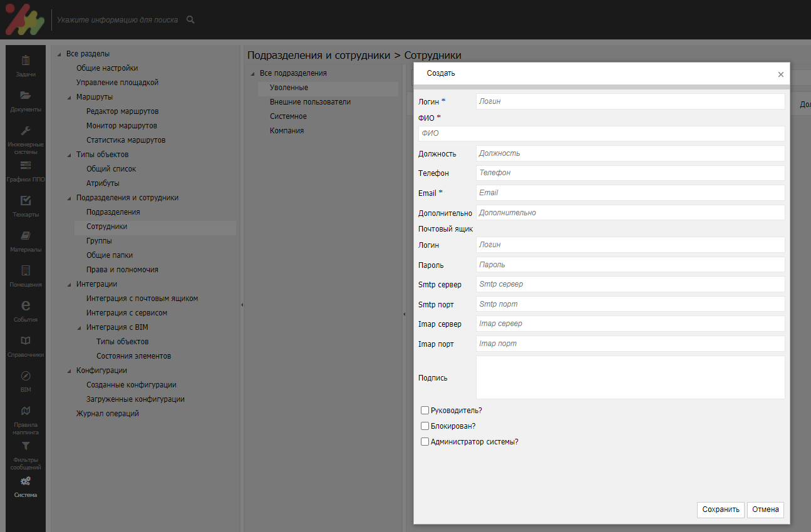Focus the Smtp сервер input field
Screen dimensions: 811x532
tap(630, 284)
